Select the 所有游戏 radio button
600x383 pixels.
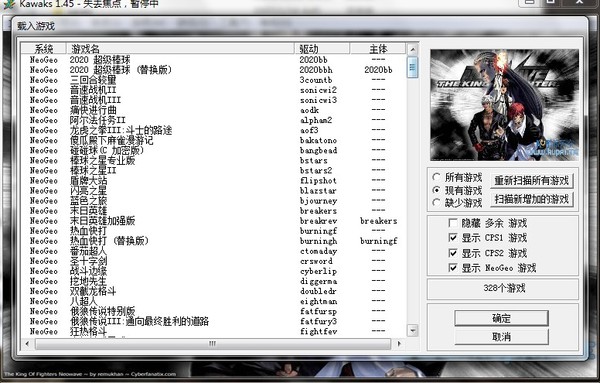point(436,177)
